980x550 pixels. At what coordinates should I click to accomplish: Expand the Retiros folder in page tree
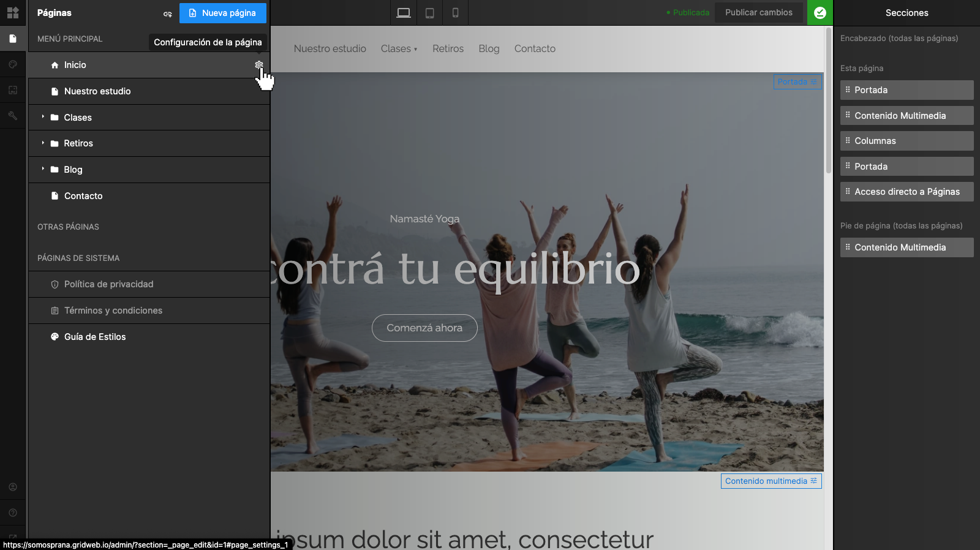click(x=43, y=143)
